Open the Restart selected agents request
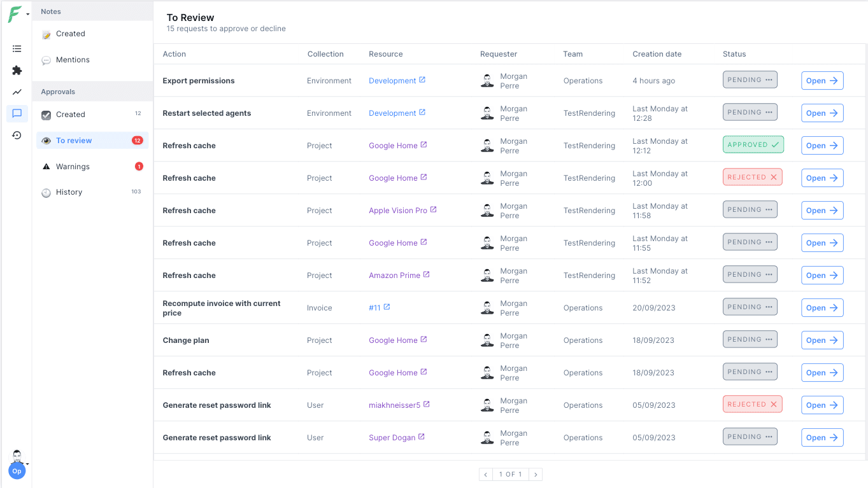The image size is (868, 488). pos(822,113)
